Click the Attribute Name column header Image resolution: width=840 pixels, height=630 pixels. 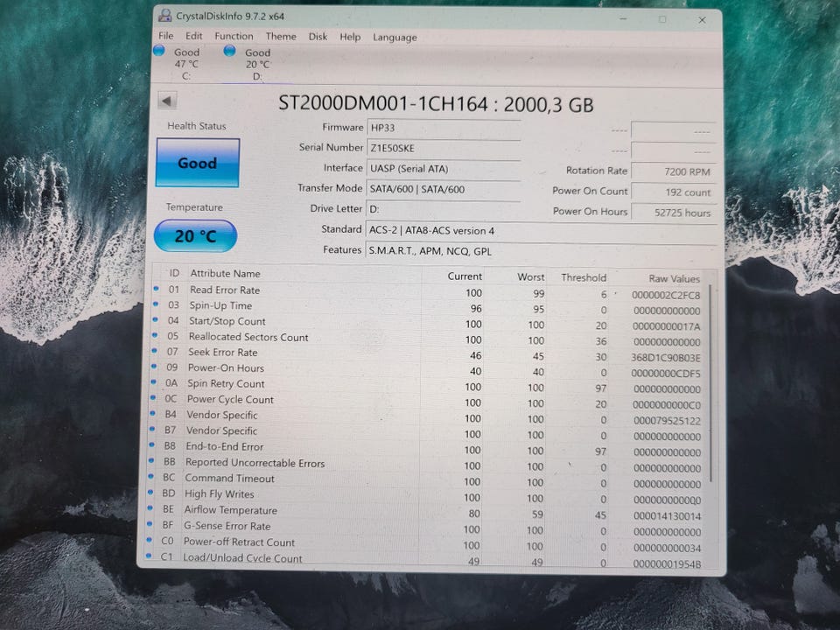coord(225,273)
